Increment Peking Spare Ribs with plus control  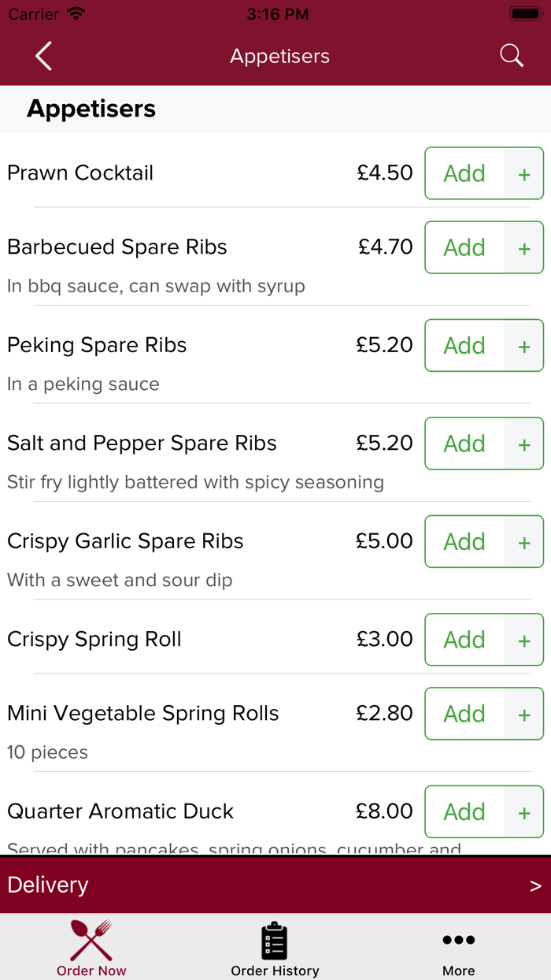point(524,345)
